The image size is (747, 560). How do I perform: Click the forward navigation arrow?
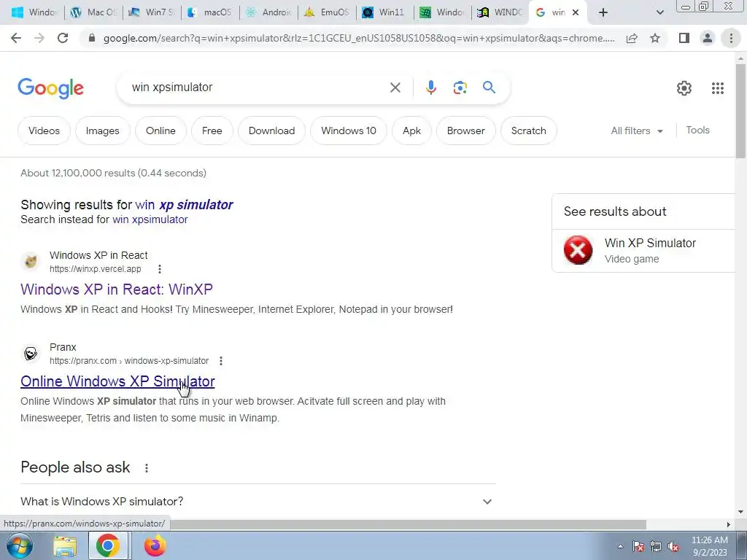[39, 38]
